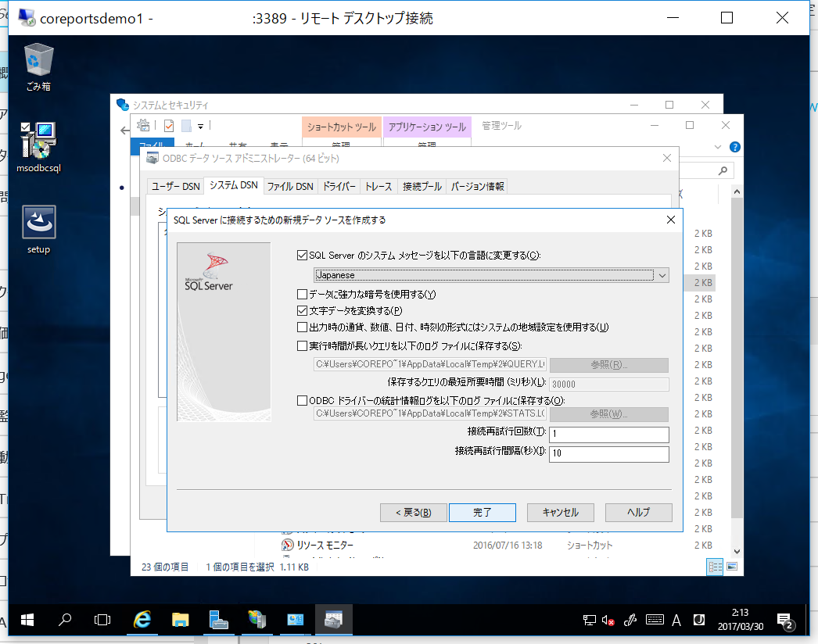Click the IME mode A indicator
Image resolution: width=818 pixels, height=644 pixels.
pos(676,620)
